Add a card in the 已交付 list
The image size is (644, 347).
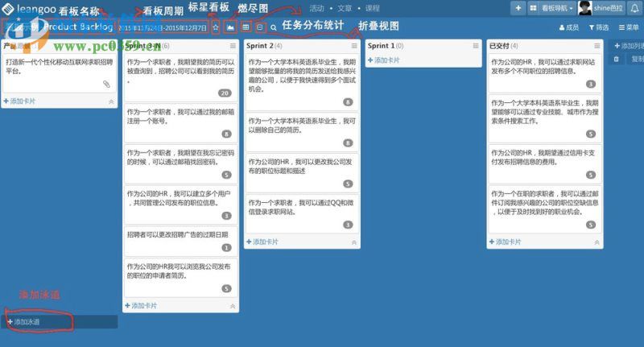click(505, 242)
